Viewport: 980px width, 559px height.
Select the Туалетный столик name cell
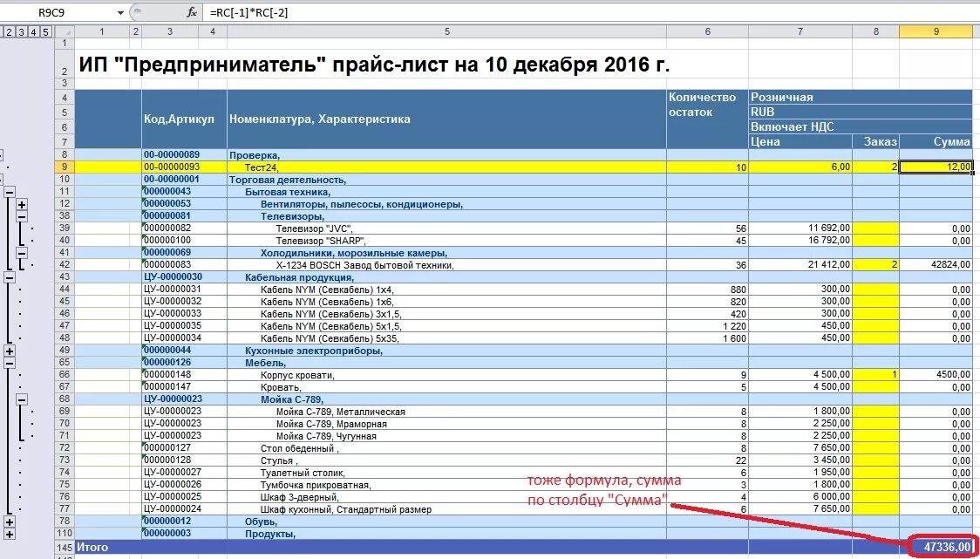[x=447, y=473]
